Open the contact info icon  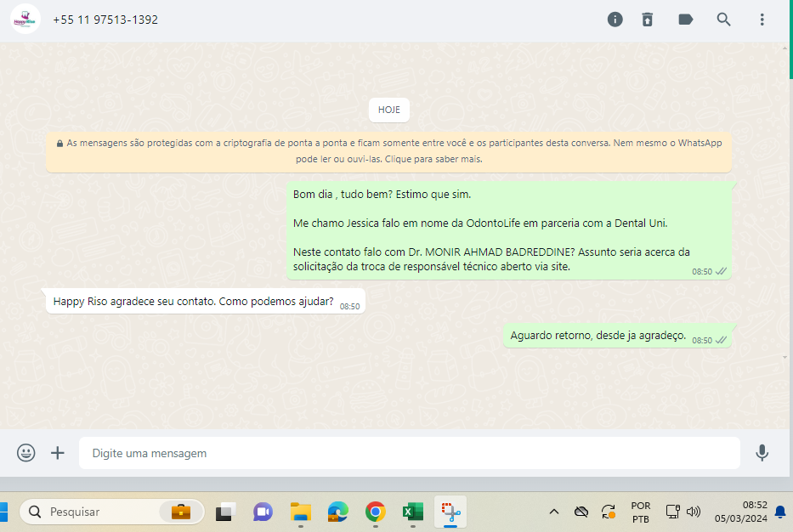(615, 20)
